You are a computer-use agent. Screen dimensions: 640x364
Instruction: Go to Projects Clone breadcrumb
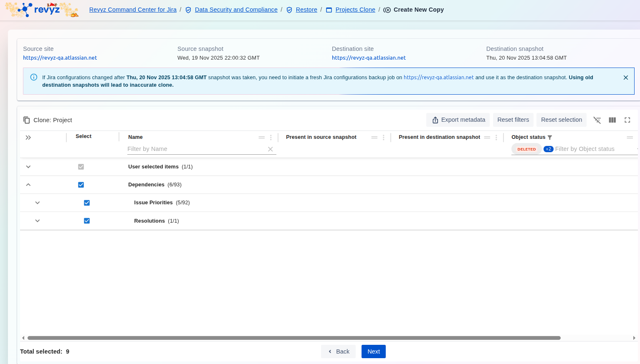[355, 10]
